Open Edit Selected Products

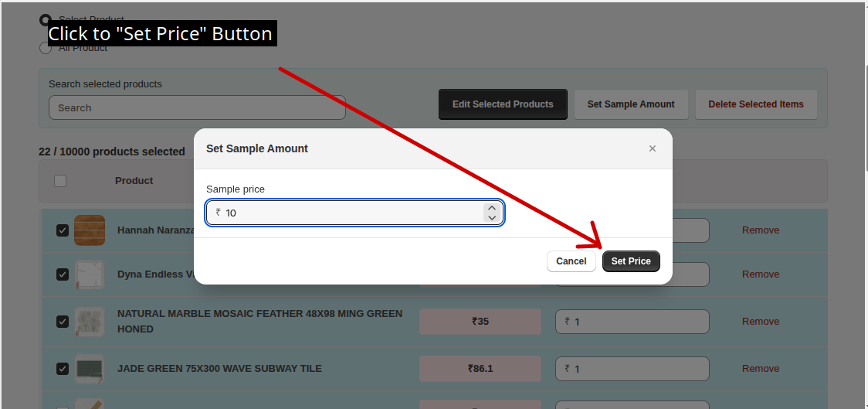[x=503, y=104]
